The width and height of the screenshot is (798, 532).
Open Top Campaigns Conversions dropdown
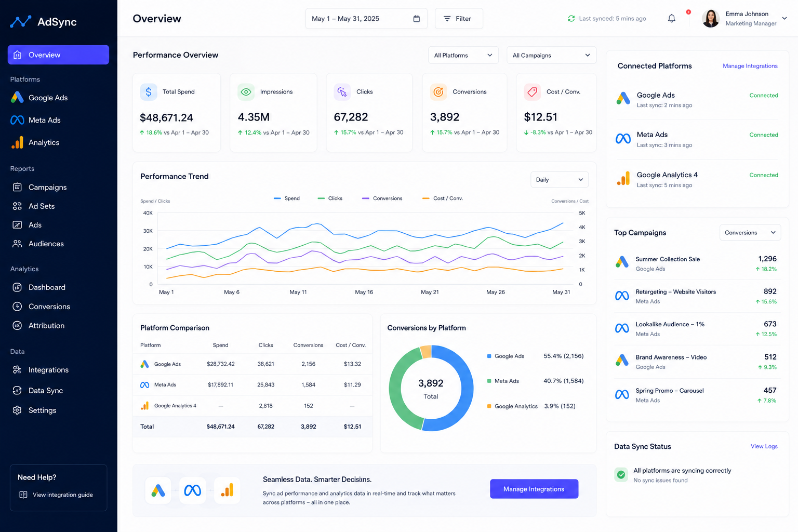pos(750,233)
